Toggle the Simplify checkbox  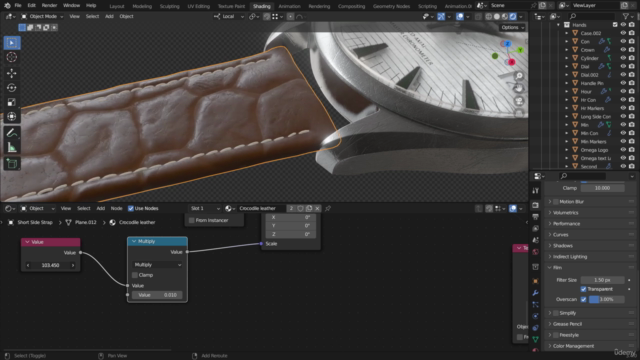(x=556, y=313)
